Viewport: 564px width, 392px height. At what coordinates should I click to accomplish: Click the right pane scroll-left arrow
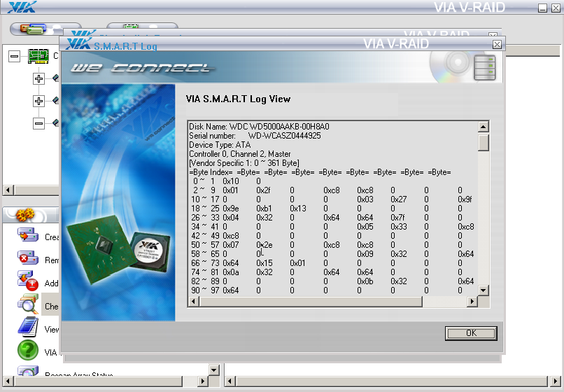pyautogui.click(x=230, y=381)
